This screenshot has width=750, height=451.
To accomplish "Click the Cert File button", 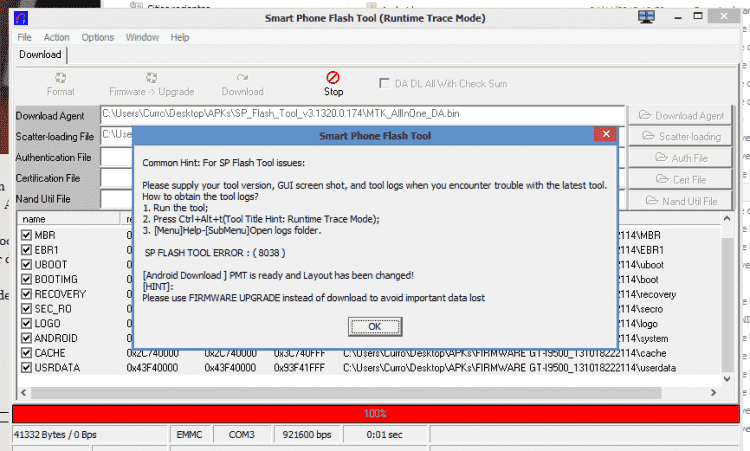I will [680, 179].
